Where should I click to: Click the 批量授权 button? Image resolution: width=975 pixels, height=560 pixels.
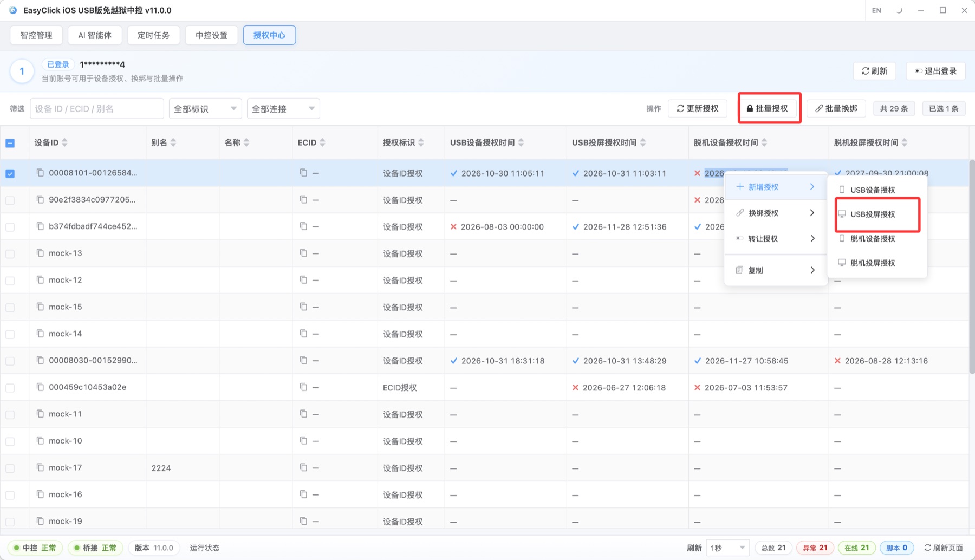click(768, 108)
